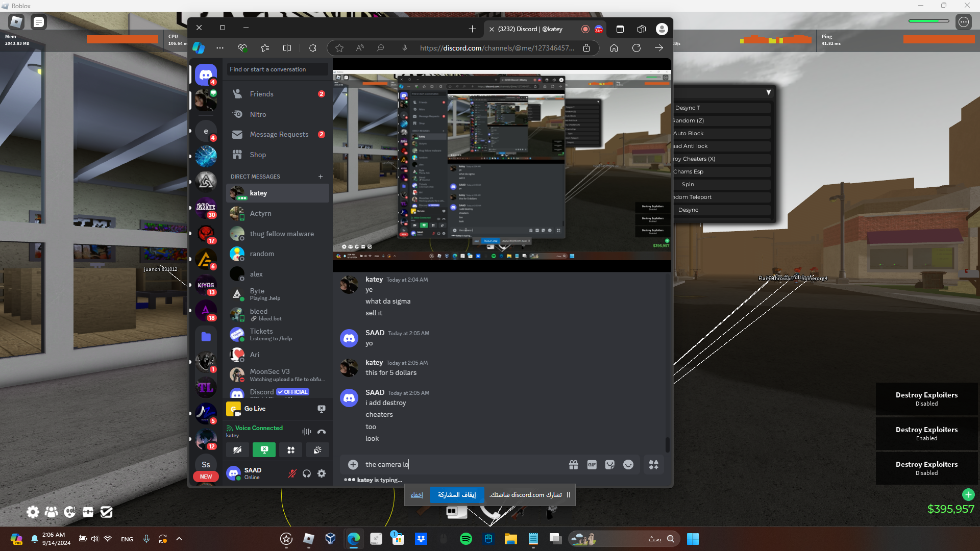Open the Windows Start menu
The height and width of the screenshot is (551, 980).
[x=693, y=539]
